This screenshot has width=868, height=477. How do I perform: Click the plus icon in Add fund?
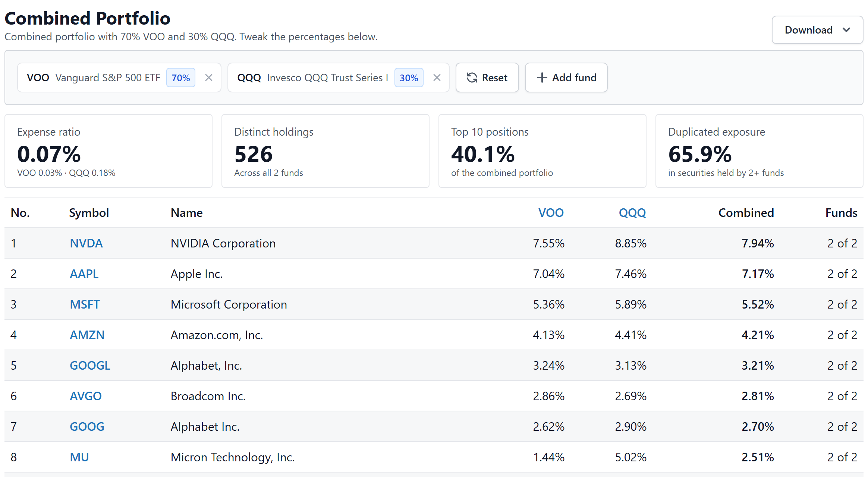tap(542, 78)
